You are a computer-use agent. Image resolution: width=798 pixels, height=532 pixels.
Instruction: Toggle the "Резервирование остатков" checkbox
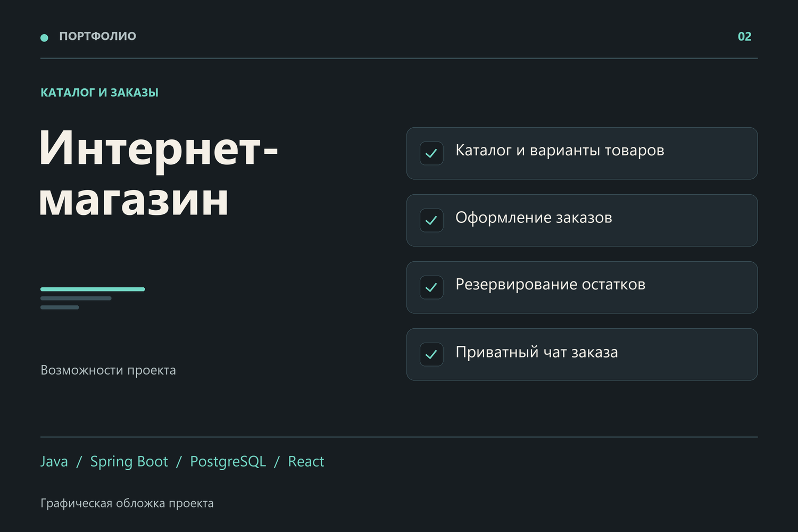tap(431, 287)
